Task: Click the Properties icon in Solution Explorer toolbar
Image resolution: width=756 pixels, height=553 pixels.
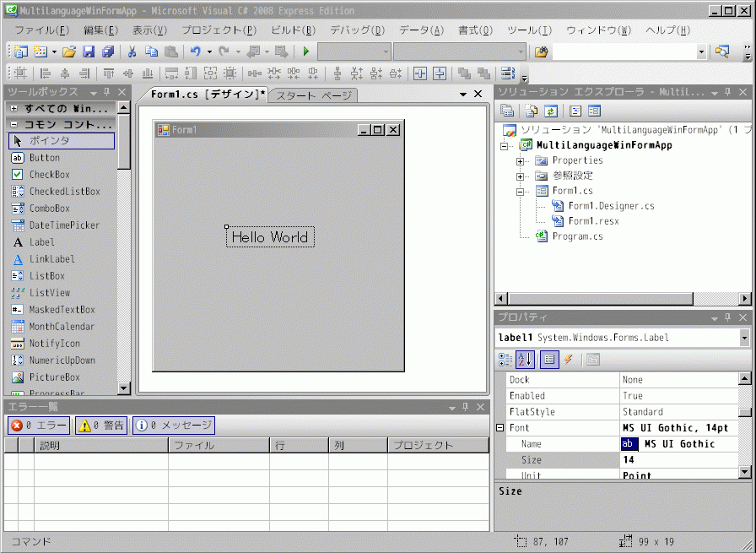Action: point(507,111)
